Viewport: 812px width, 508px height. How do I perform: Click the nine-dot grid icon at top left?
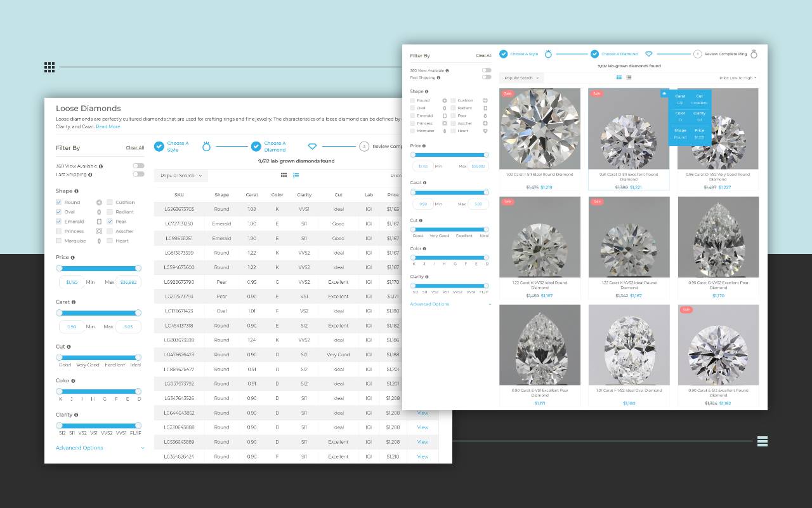pyautogui.click(x=49, y=67)
